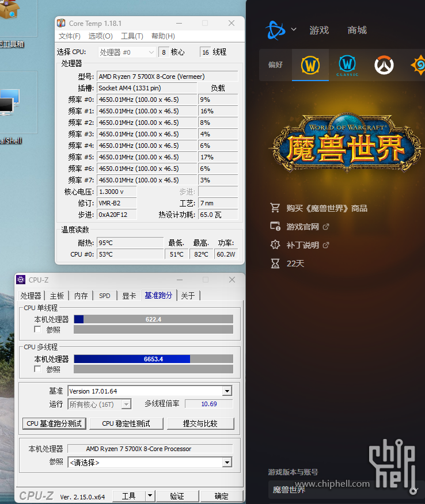Switch to the 内存 tab in CPU-Z
Image resolution: width=425 pixels, height=504 pixels.
coord(81,296)
